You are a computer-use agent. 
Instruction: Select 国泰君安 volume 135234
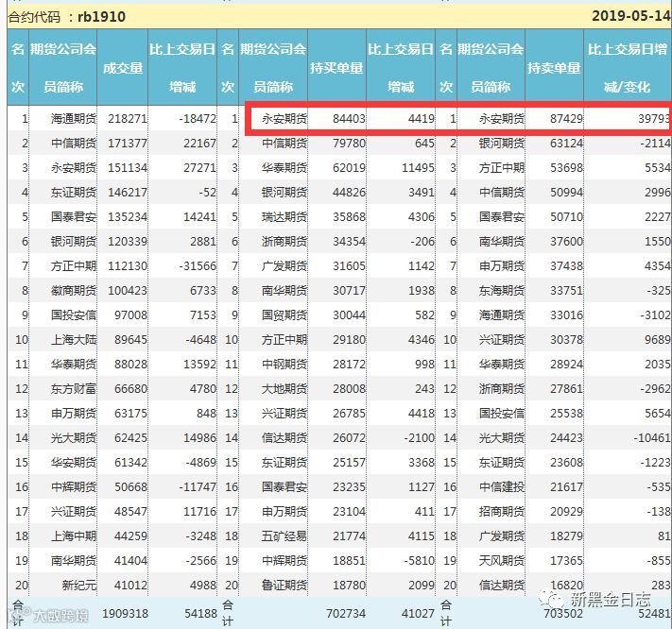pos(128,216)
